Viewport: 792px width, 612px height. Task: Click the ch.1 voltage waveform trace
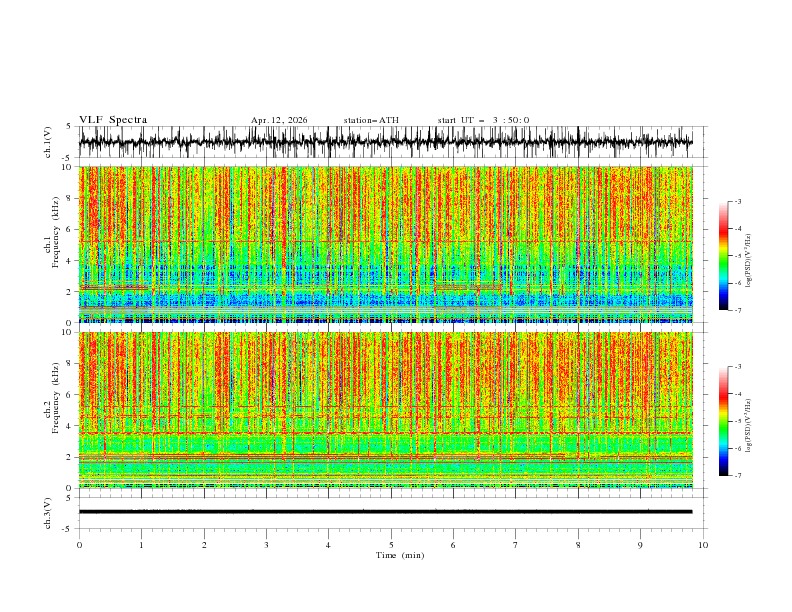click(x=385, y=142)
